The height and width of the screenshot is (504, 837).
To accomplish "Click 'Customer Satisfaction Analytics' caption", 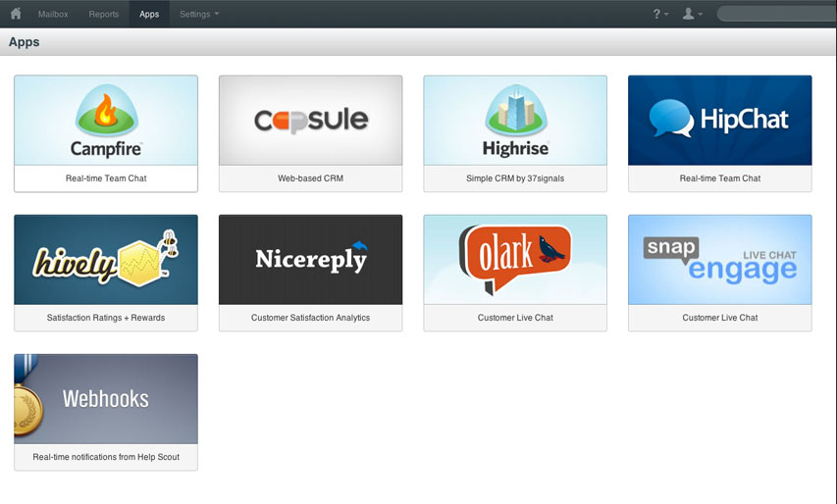I will [311, 318].
